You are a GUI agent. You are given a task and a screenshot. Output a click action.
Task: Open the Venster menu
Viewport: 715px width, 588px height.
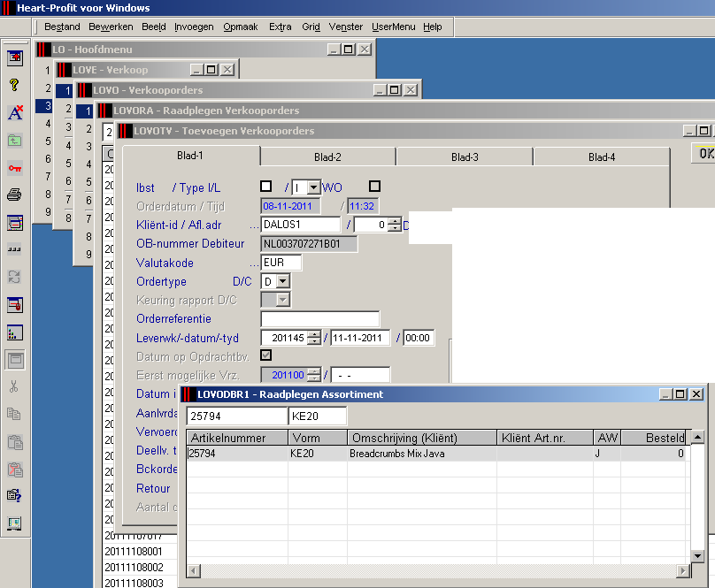point(346,27)
